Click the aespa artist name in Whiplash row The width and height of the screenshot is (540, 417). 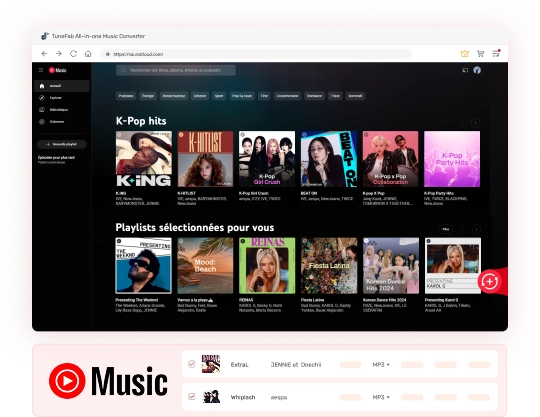[x=279, y=397]
